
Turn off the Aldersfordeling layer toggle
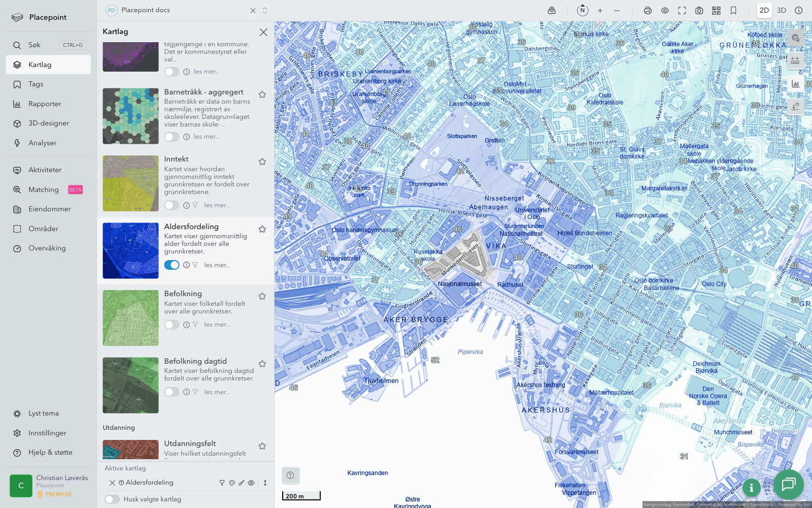coord(172,265)
